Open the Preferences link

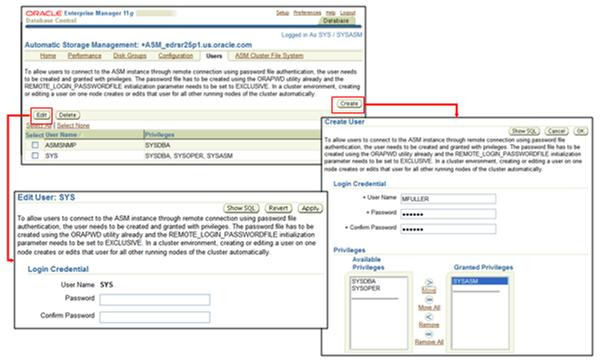click(x=307, y=13)
